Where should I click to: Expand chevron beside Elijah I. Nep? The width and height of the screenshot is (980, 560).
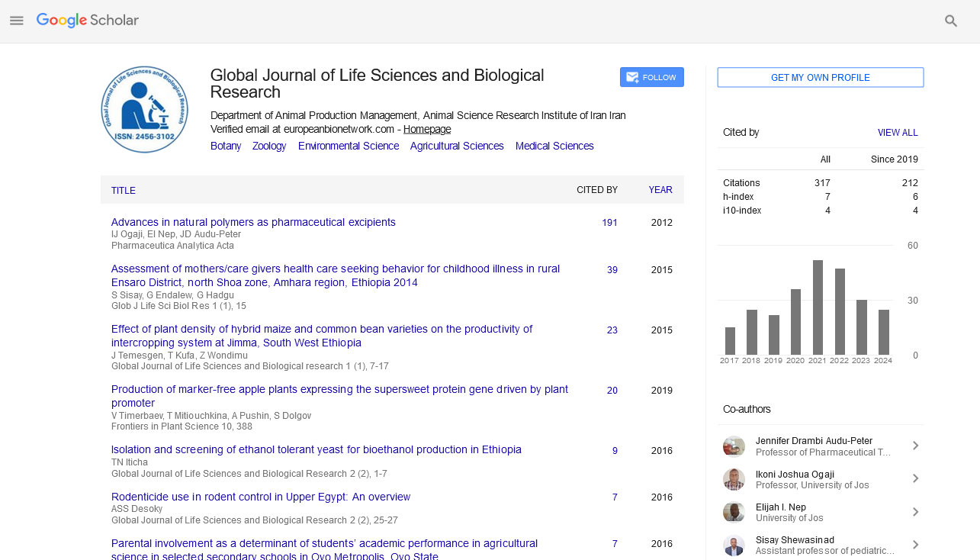click(x=915, y=512)
